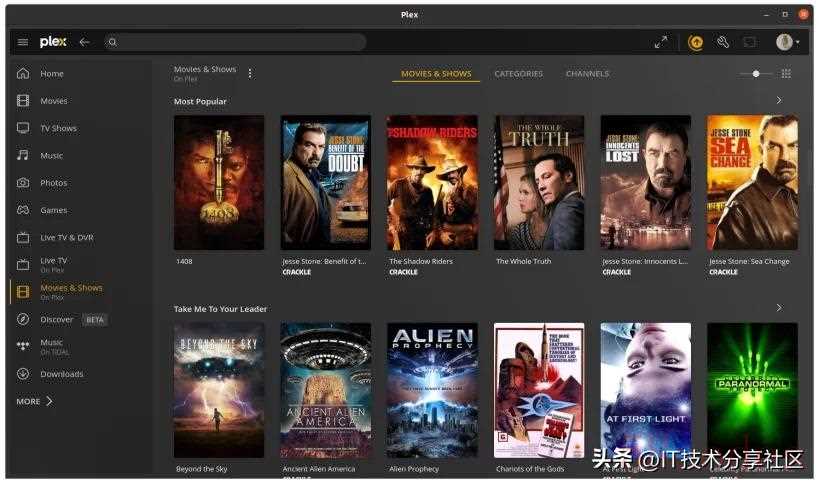This screenshot has height=484, width=819.
Task: Open The Shadow Riders poster
Action: point(432,183)
